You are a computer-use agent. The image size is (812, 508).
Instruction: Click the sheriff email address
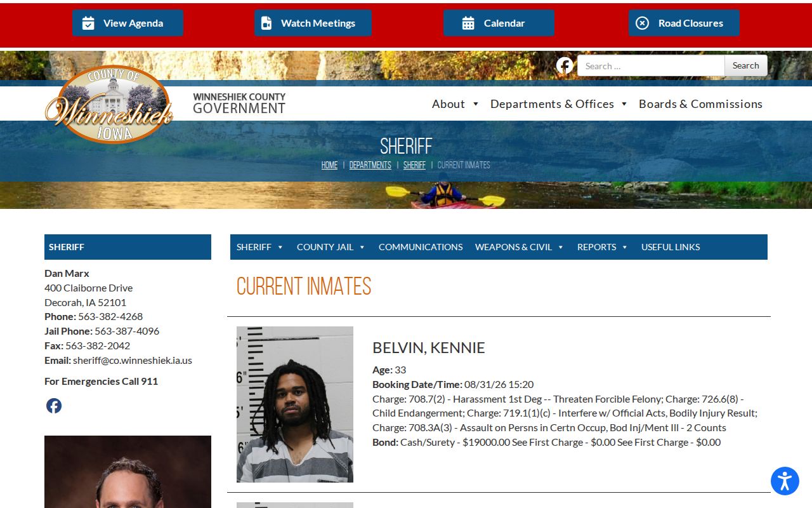coord(133,360)
